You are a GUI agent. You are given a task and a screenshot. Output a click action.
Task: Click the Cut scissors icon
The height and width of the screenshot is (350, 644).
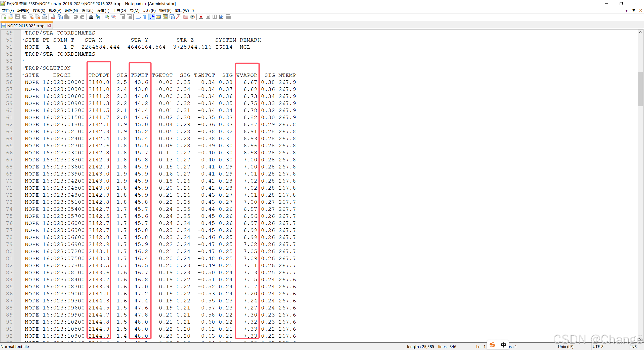[x=53, y=17]
